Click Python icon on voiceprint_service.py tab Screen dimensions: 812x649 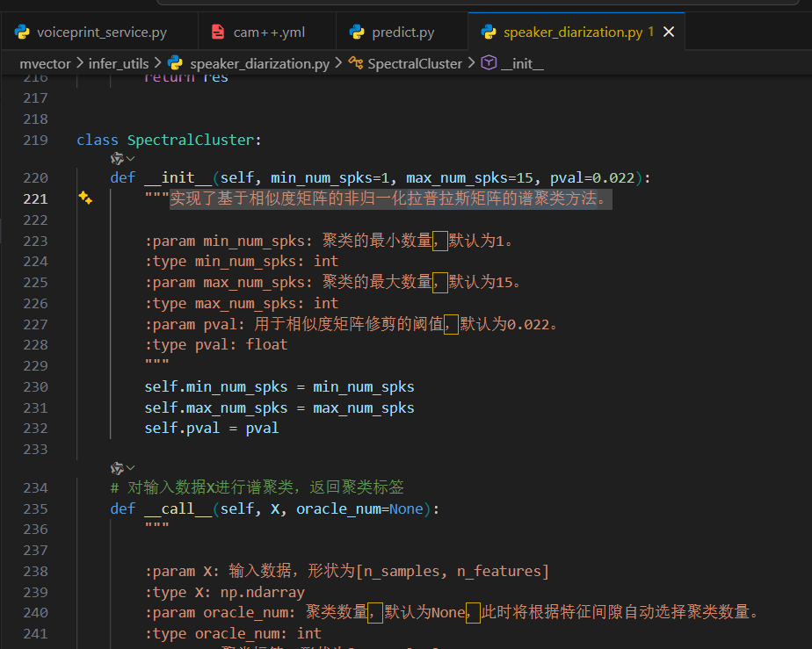pyautogui.click(x=22, y=32)
